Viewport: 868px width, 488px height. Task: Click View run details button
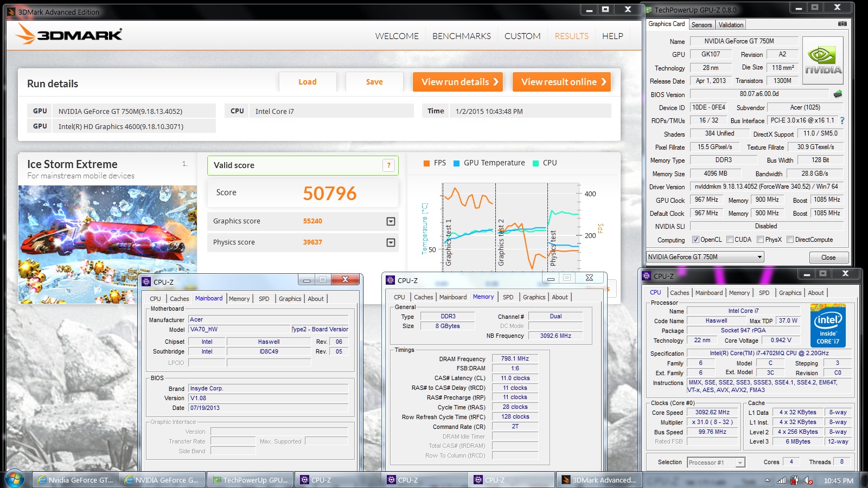coord(457,82)
